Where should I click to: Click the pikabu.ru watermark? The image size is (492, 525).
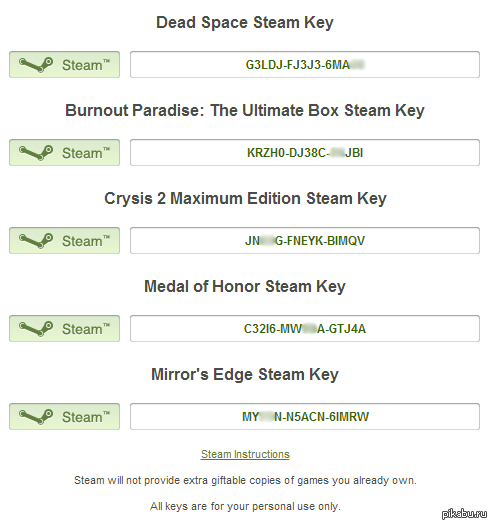pos(464,514)
